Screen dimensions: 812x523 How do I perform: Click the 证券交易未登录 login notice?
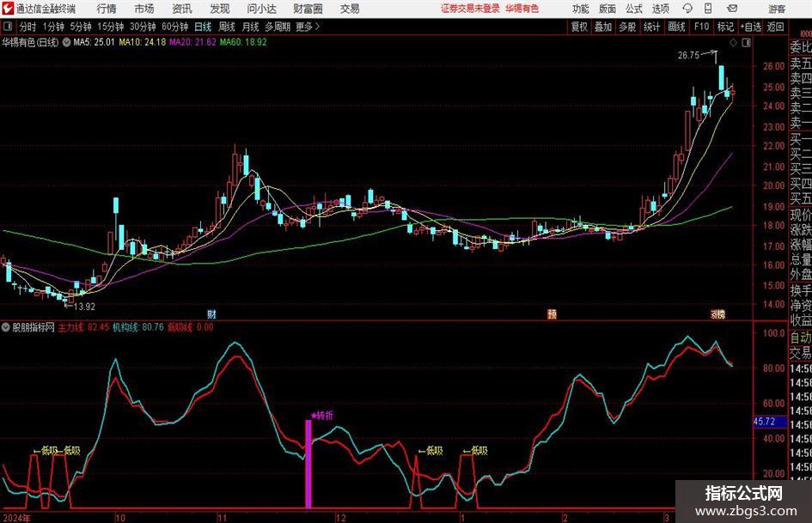coord(471,9)
